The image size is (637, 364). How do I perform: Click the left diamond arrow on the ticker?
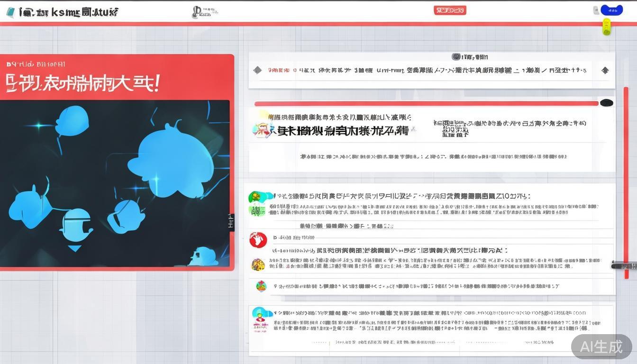[257, 70]
